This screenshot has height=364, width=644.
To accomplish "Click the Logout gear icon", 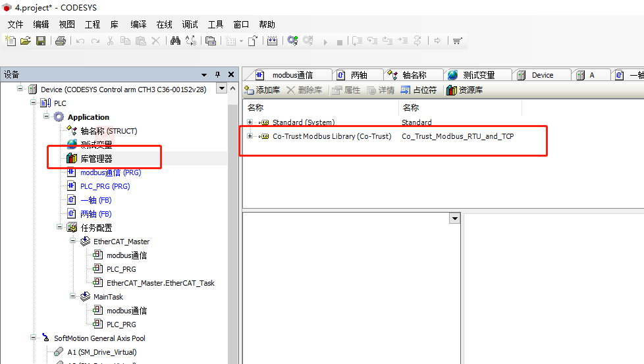I will point(308,41).
